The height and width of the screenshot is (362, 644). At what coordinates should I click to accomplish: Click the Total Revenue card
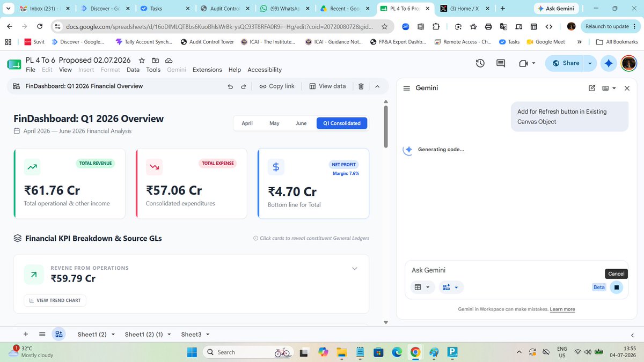tap(69, 183)
